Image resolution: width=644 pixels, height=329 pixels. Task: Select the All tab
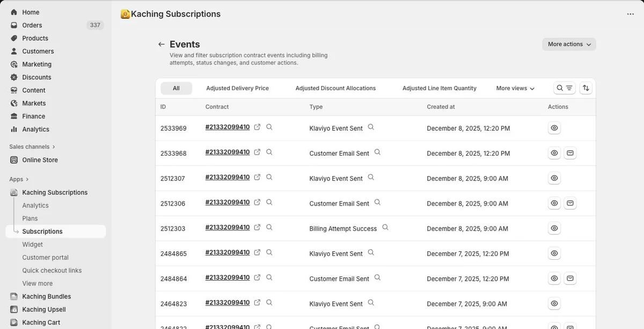click(176, 88)
